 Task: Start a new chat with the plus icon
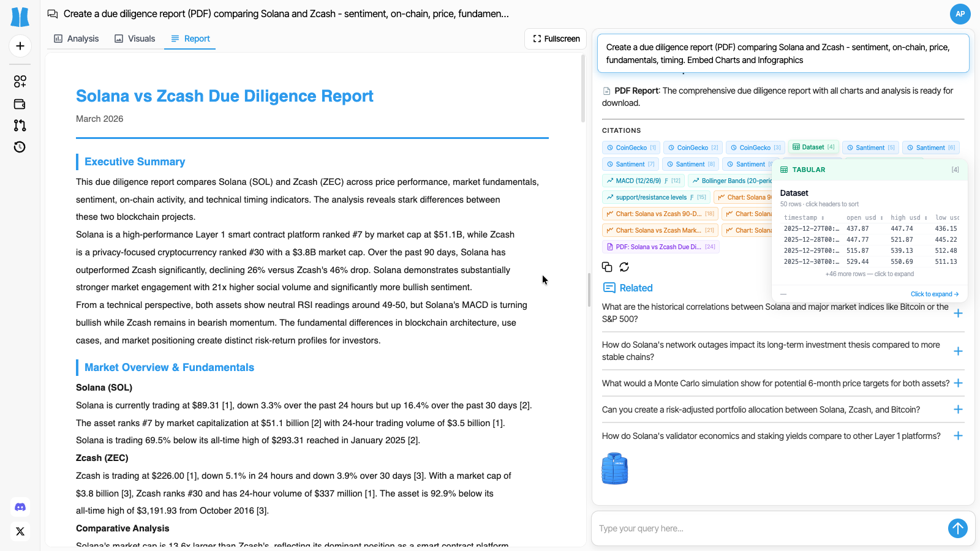point(20,46)
